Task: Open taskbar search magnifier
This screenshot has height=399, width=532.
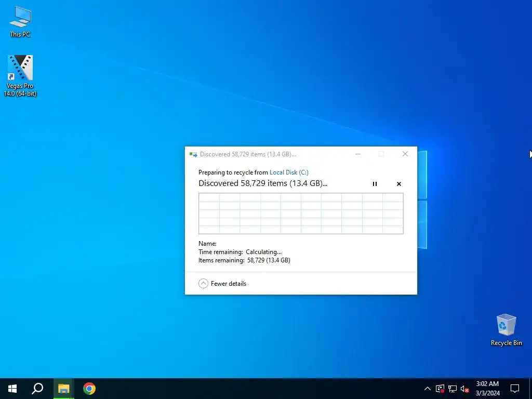Action: tap(37, 389)
